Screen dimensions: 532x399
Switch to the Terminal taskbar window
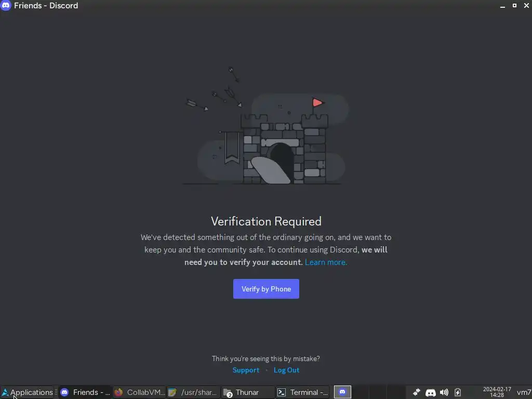pyautogui.click(x=302, y=392)
